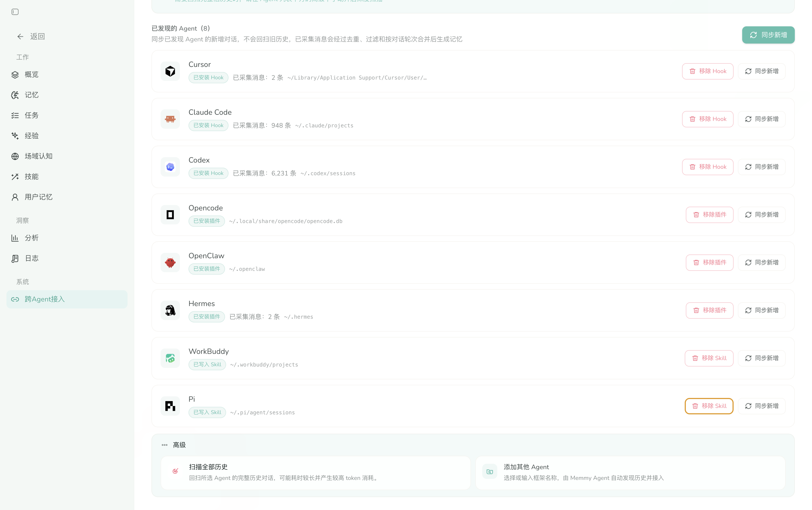Sync new conversations for OpenClaw
The height and width of the screenshot is (510, 812).
coord(762,263)
